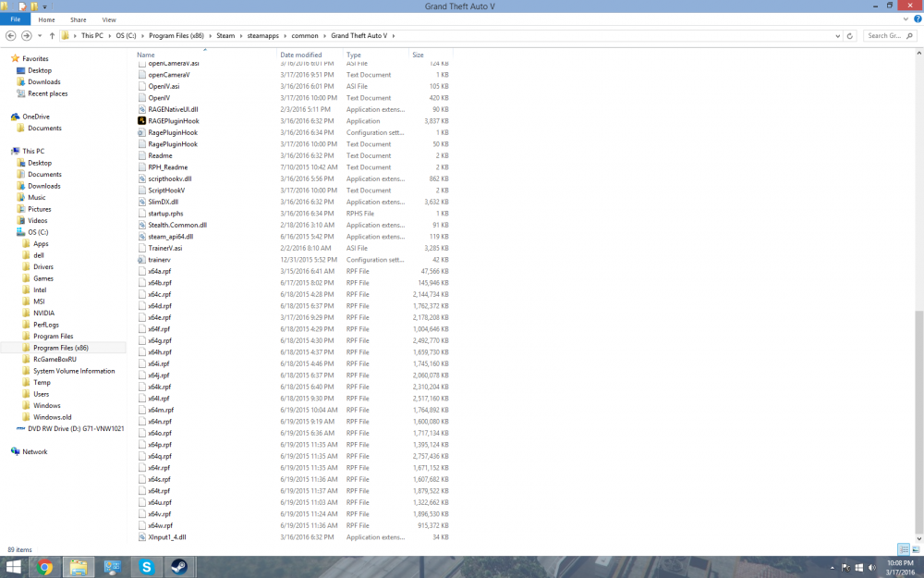The width and height of the screenshot is (924, 578).
Task: Open Google Chrome from the taskbar
Action: pyautogui.click(x=44, y=567)
